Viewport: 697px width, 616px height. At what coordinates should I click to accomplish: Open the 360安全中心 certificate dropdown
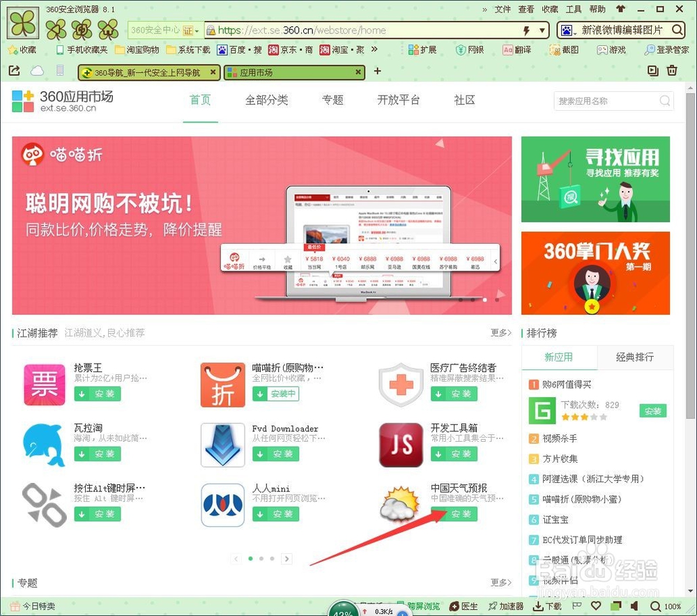[165, 30]
